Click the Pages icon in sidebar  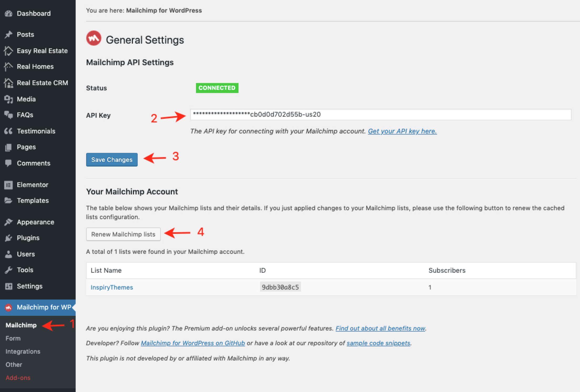pos(8,147)
